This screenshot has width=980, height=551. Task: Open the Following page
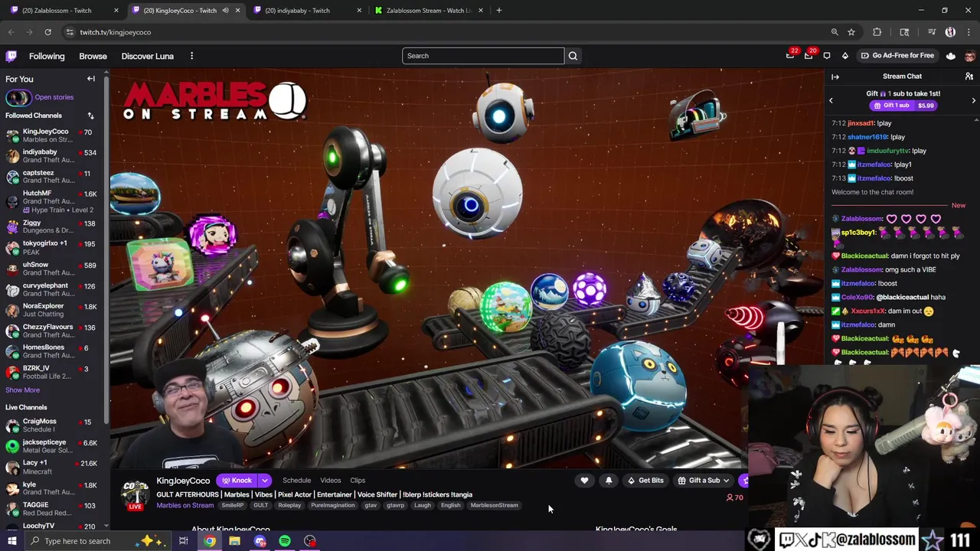pyautogui.click(x=47, y=56)
